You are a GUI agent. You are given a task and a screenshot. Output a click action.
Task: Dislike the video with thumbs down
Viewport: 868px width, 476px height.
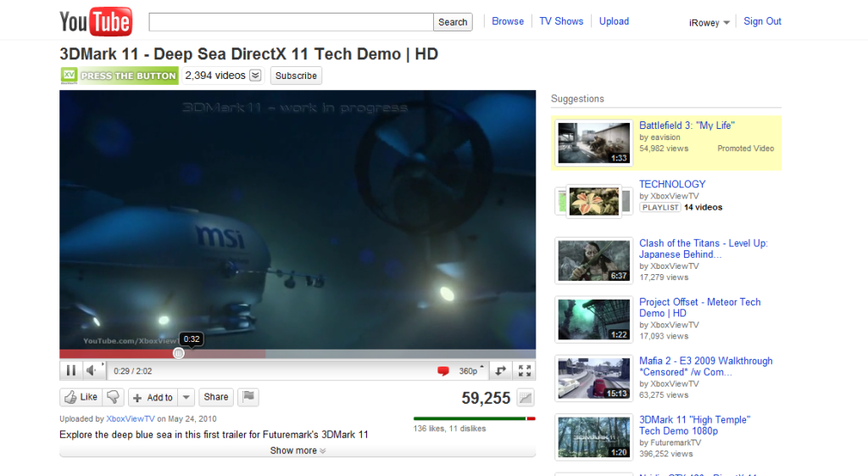pyautogui.click(x=114, y=397)
